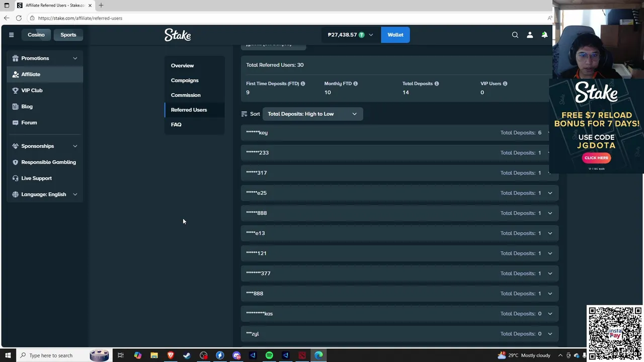Go back with the browser back arrow
Screen dimensions: 644x362
click(7, 18)
